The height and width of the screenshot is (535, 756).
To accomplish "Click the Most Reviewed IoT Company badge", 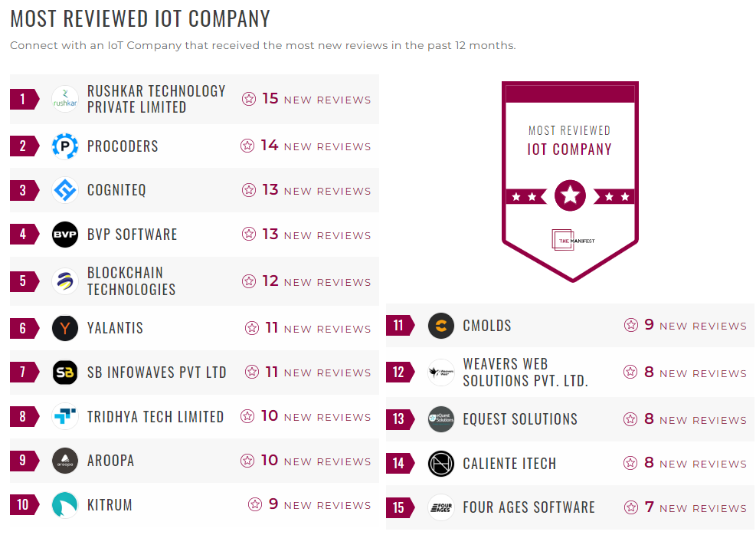I will click(x=570, y=181).
